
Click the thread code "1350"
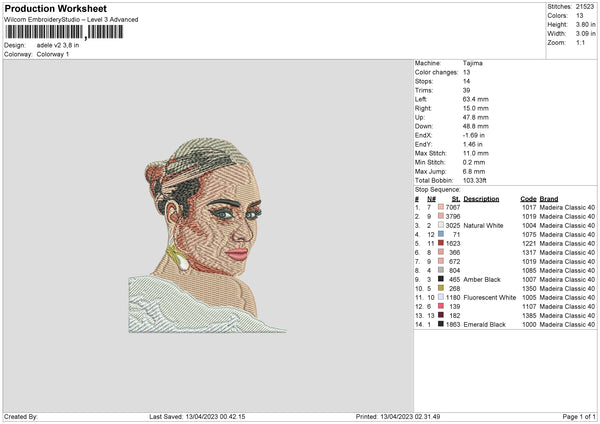529,289
